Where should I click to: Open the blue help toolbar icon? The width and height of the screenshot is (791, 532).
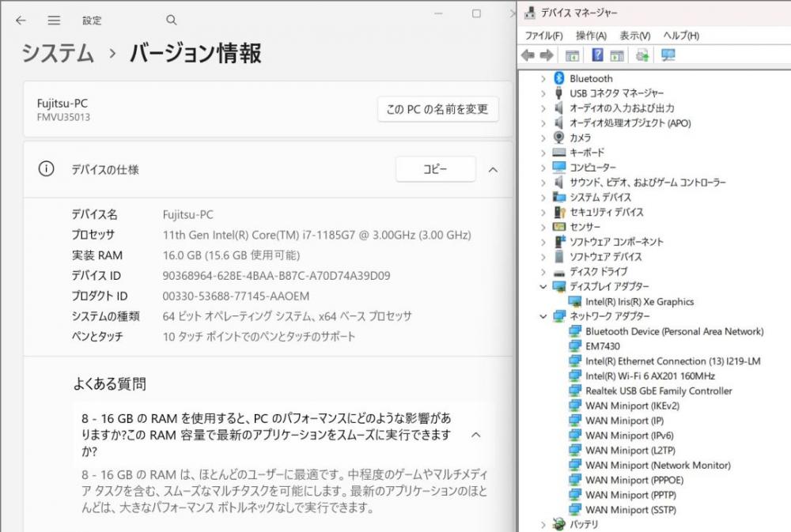pos(597,55)
